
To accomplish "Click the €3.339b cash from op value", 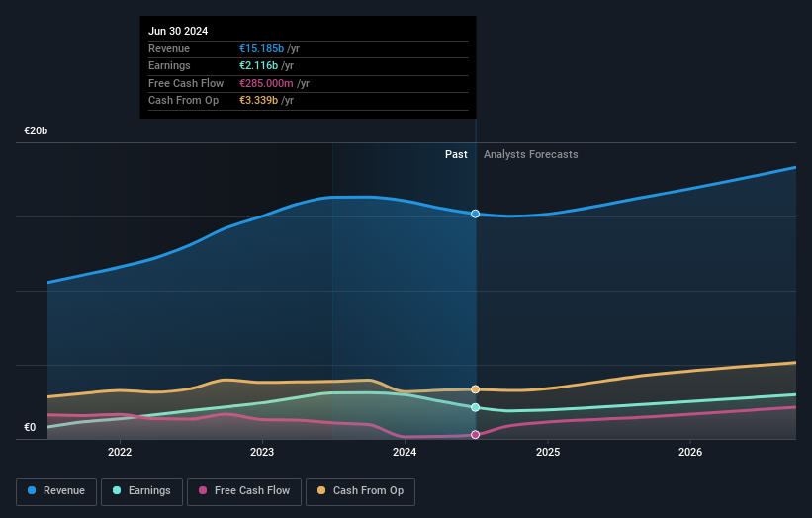I will 258,101.
